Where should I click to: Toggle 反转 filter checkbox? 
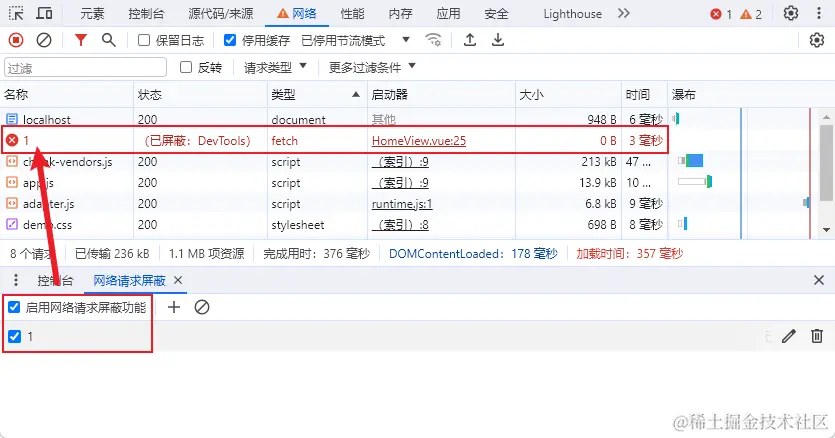click(x=186, y=67)
